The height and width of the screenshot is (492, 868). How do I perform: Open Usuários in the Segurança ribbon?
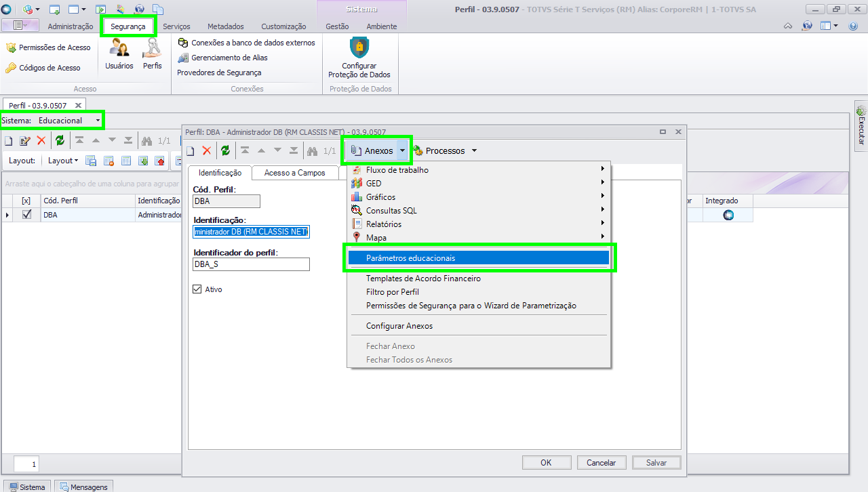coord(119,54)
